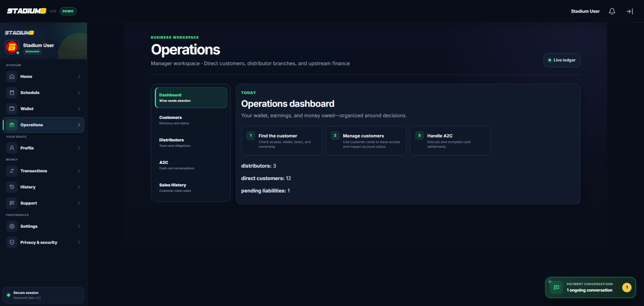
Task: Select the Dashboard tab
Action: [191, 98]
